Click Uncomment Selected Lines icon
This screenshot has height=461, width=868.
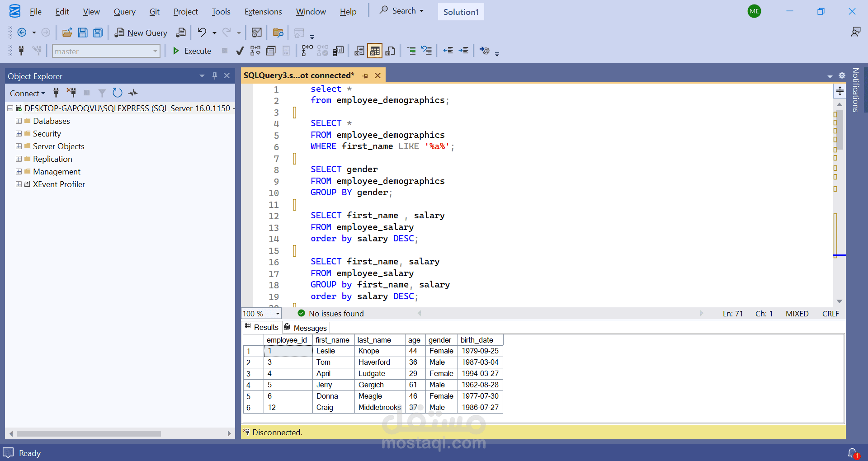click(x=427, y=51)
